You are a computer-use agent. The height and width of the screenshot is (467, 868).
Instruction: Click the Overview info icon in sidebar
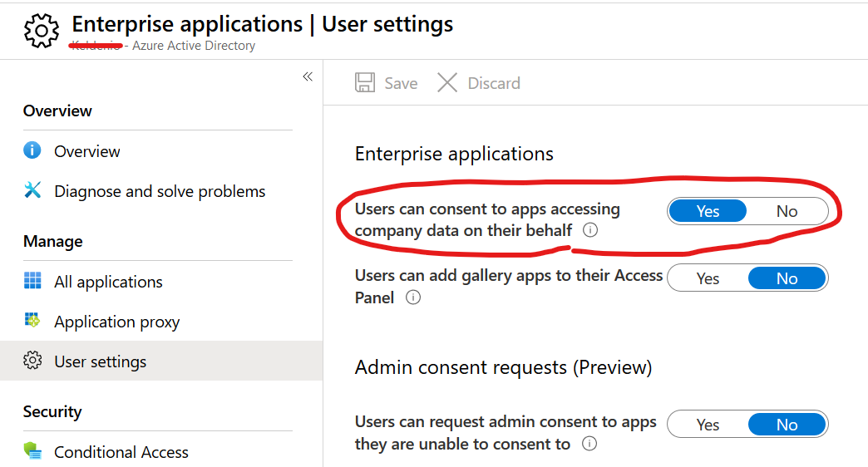[32, 151]
